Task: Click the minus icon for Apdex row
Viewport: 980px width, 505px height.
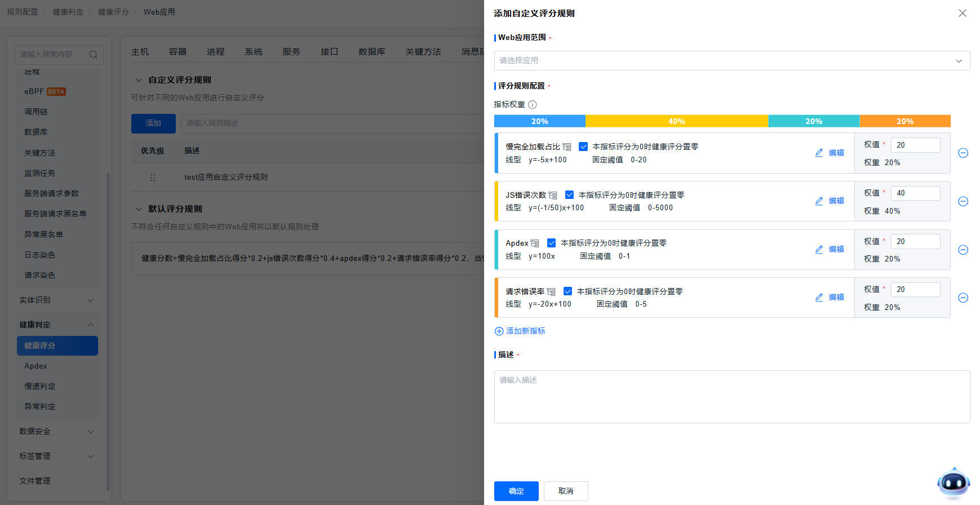Action: coord(963,250)
